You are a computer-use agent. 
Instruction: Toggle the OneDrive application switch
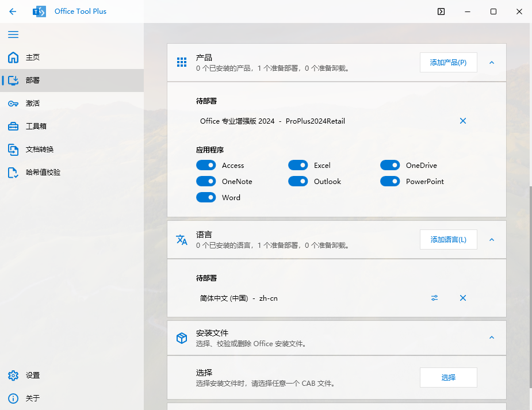[390, 165]
